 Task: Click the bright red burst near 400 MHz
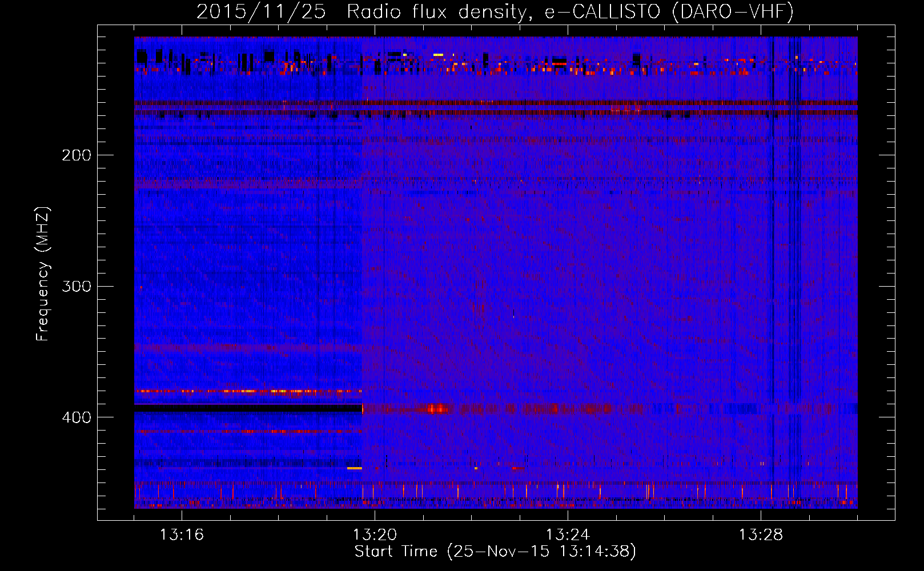(438, 408)
